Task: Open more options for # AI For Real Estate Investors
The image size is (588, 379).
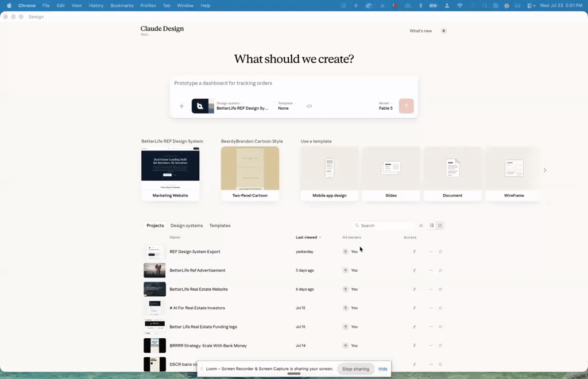Action: pos(431,308)
